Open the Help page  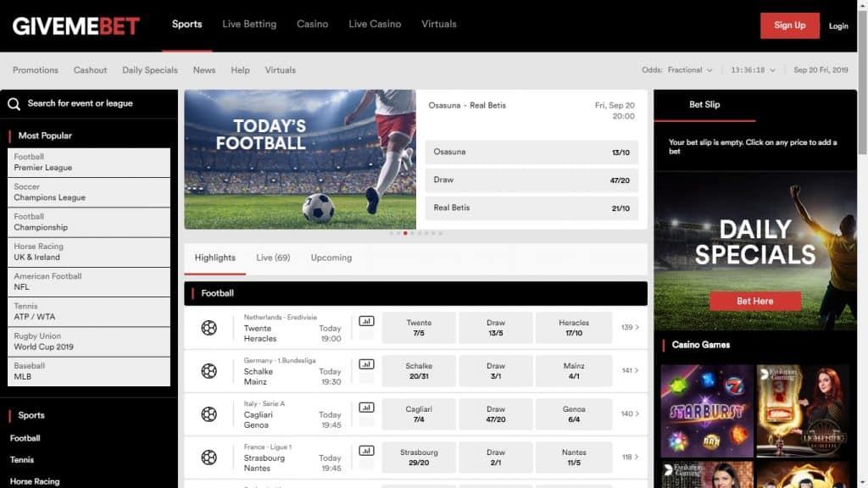pos(240,70)
